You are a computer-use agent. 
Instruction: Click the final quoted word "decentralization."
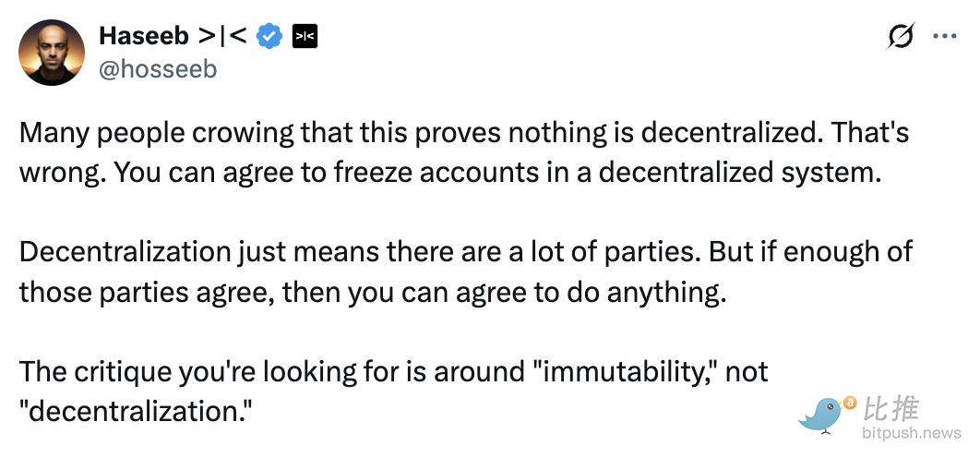tap(137, 412)
